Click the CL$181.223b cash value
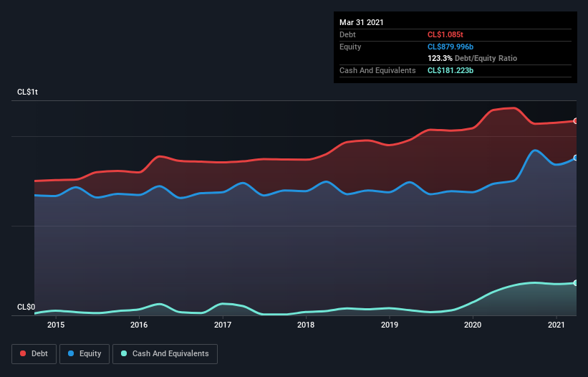Image resolution: width=588 pixels, height=377 pixels. click(450, 70)
